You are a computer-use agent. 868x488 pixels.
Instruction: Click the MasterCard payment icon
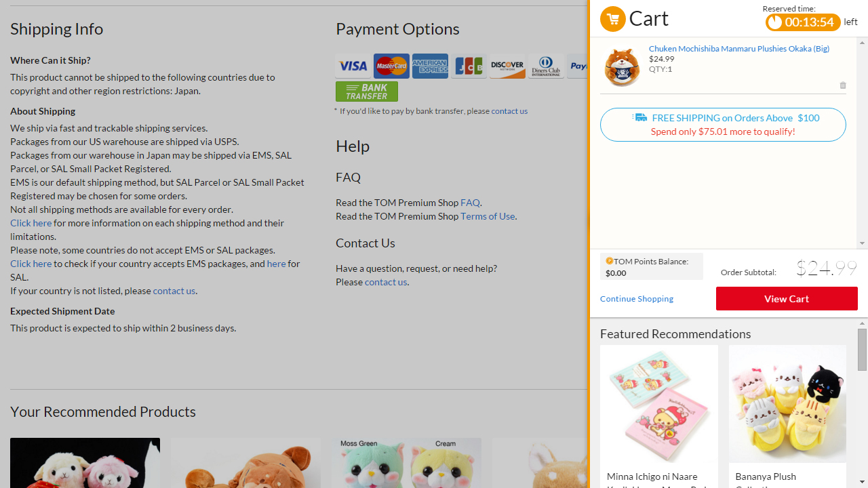pos(391,66)
